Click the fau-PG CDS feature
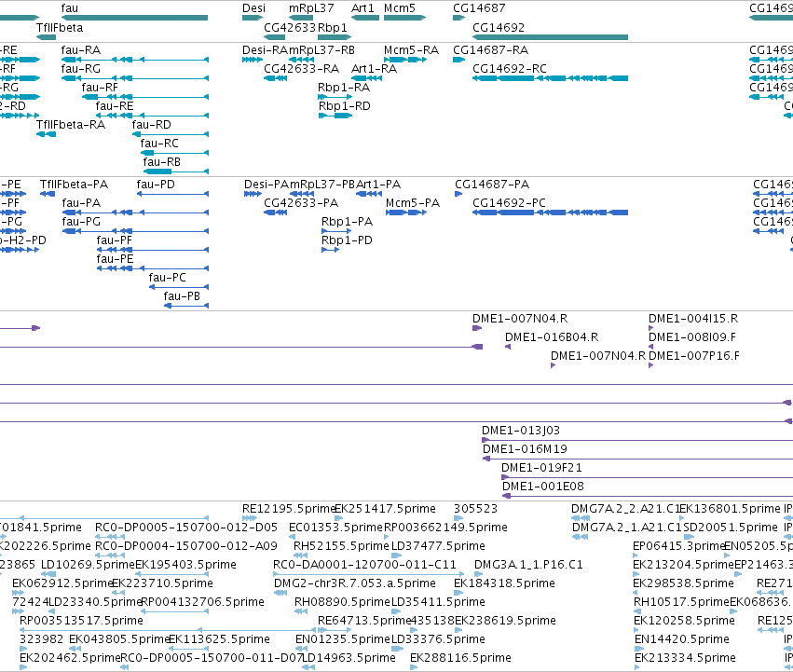793x672 pixels. coord(135,231)
